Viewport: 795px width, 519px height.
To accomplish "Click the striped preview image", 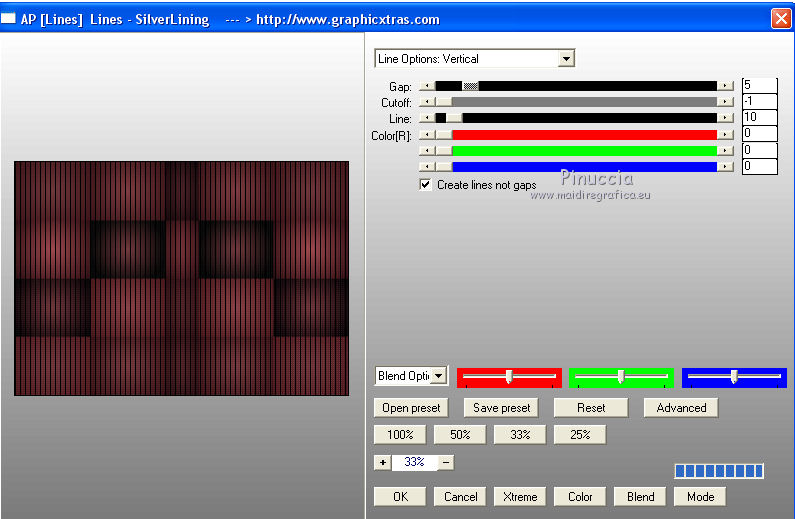I will pyautogui.click(x=182, y=278).
